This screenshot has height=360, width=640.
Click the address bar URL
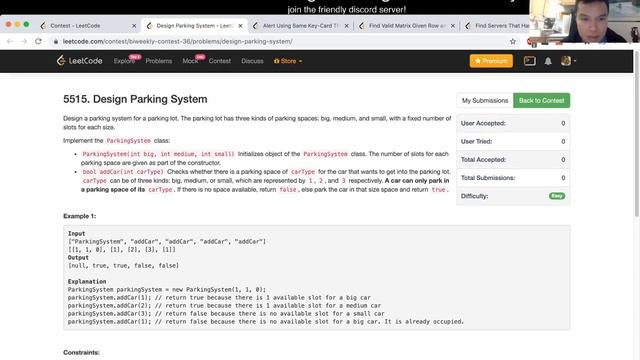coord(178,41)
